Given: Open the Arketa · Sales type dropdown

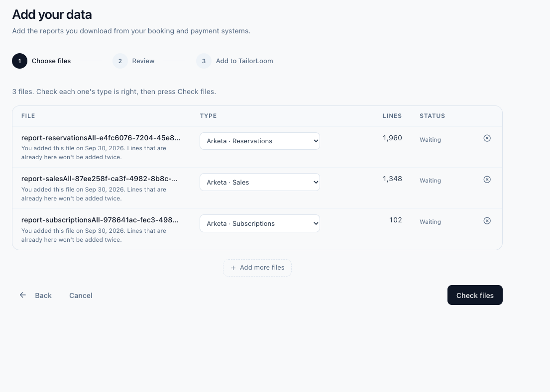Looking at the screenshot, I should tap(259, 183).
